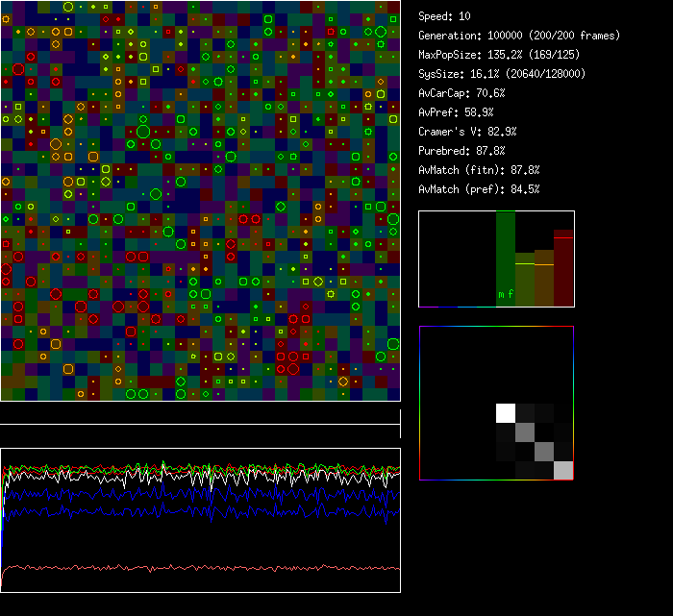The height and width of the screenshot is (616, 673).
Task: Click the white cell in the matrix
Action: tap(506, 413)
